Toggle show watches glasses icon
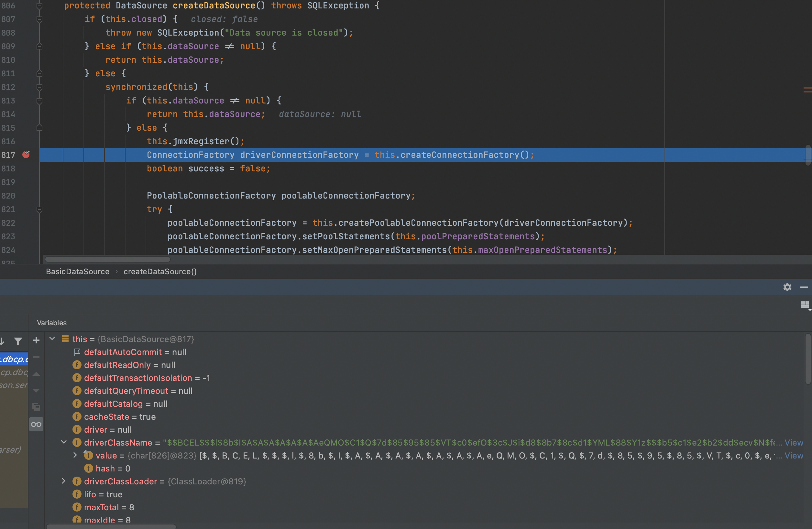The width and height of the screenshot is (812, 529). coord(36,424)
